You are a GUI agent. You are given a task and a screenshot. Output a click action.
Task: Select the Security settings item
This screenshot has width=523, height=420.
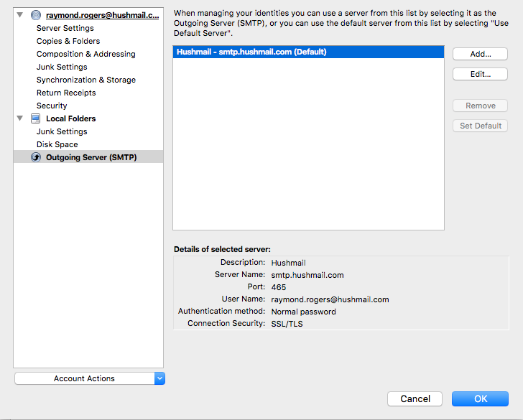(52, 106)
